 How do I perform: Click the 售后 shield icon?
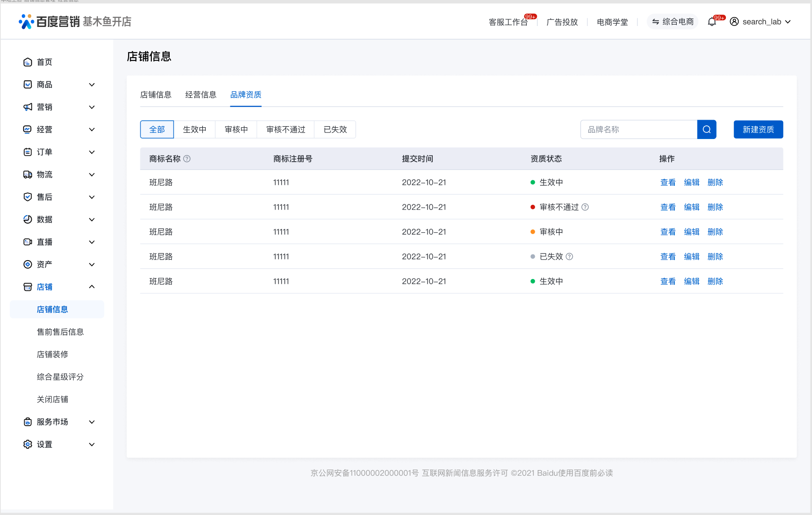tap(28, 197)
